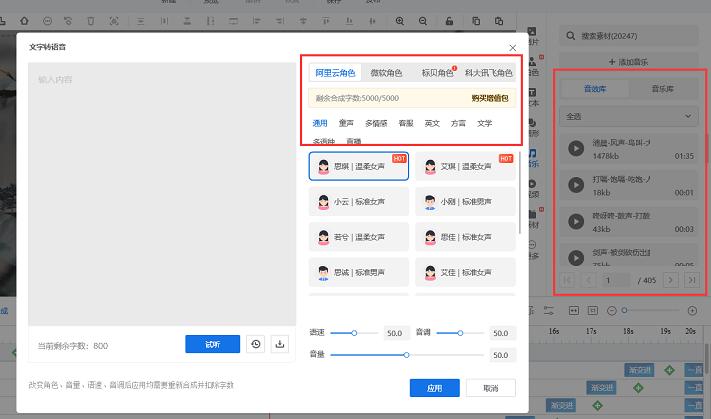The width and height of the screenshot is (711, 419).
Task: Jump to the last sound library page
Action: [692, 280]
